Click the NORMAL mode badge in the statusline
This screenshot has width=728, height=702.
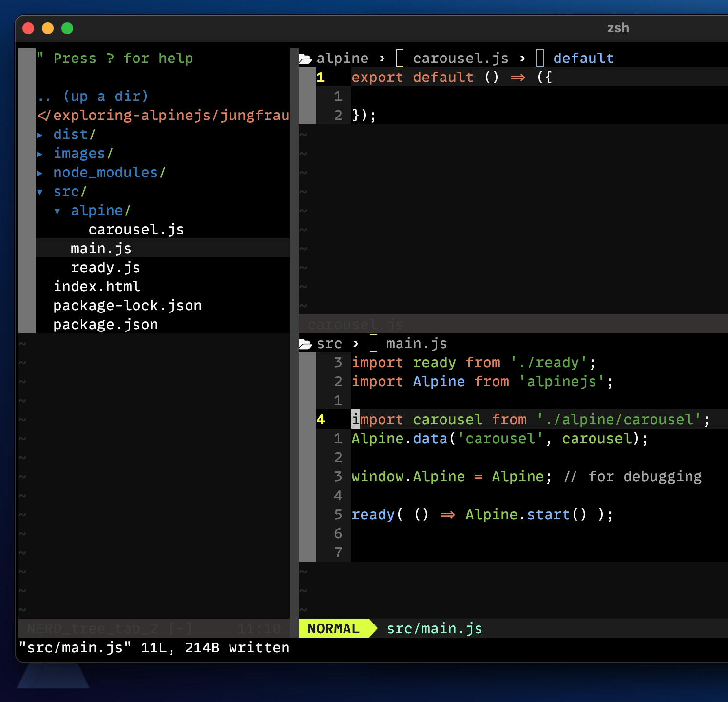pyautogui.click(x=333, y=628)
